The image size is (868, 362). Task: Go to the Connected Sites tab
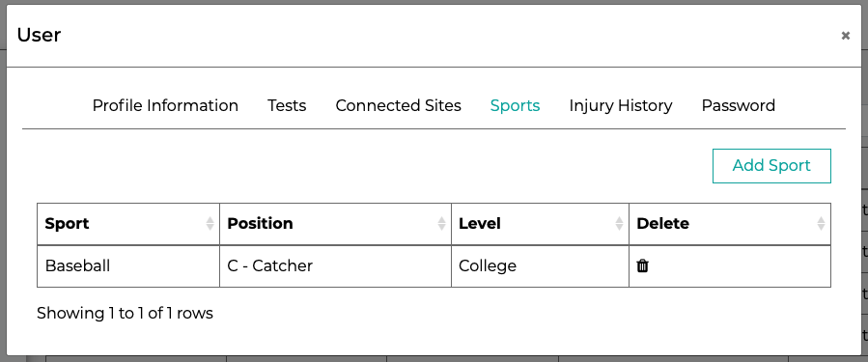(x=398, y=105)
